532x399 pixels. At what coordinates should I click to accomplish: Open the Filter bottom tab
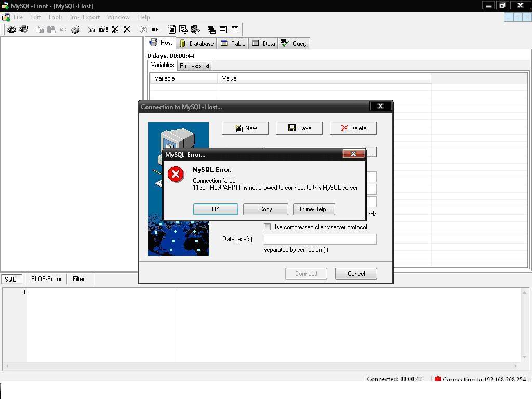coord(78,279)
